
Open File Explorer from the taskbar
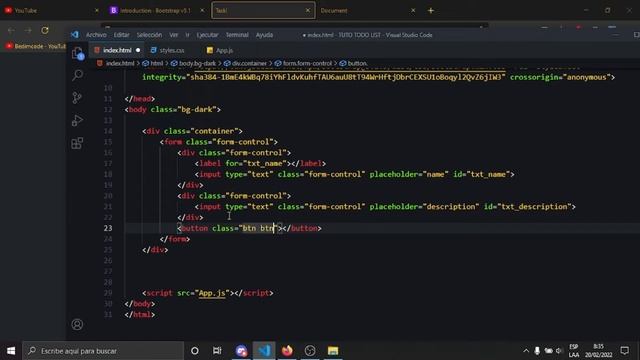pyautogui.click(x=333, y=351)
